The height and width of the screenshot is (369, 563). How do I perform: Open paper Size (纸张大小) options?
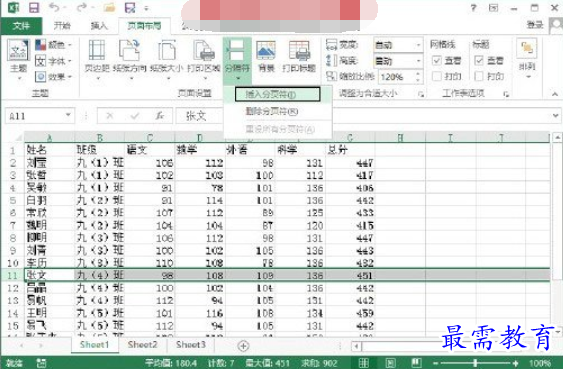tap(167, 59)
